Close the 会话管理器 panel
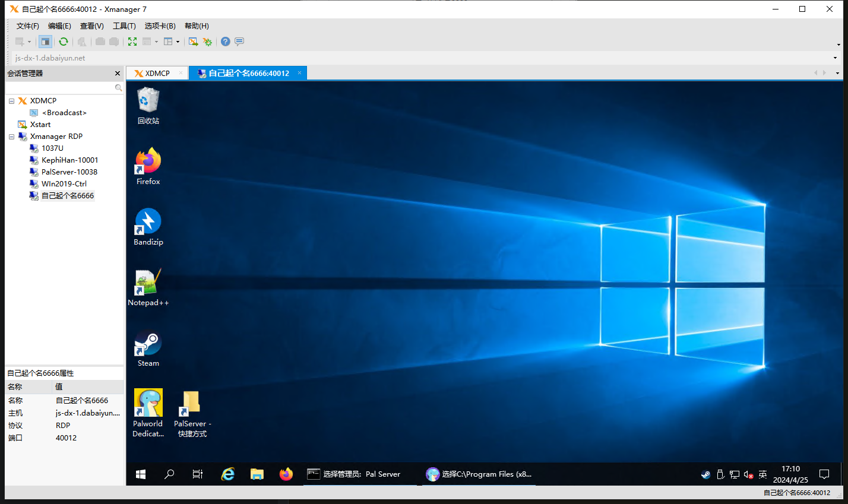This screenshot has height=504, width=848. [x=118, y=74]
